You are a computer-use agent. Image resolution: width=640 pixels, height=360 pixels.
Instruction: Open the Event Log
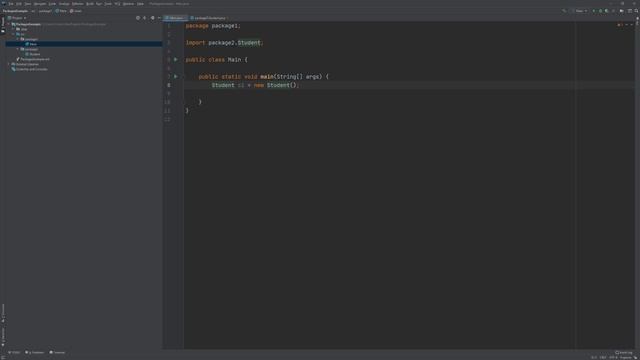pos(624,353)
